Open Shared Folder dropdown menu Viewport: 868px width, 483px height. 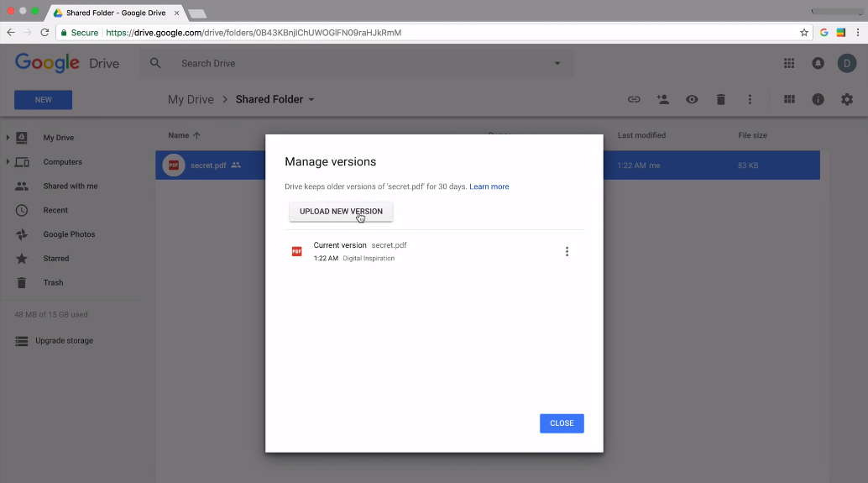point(311,100)
